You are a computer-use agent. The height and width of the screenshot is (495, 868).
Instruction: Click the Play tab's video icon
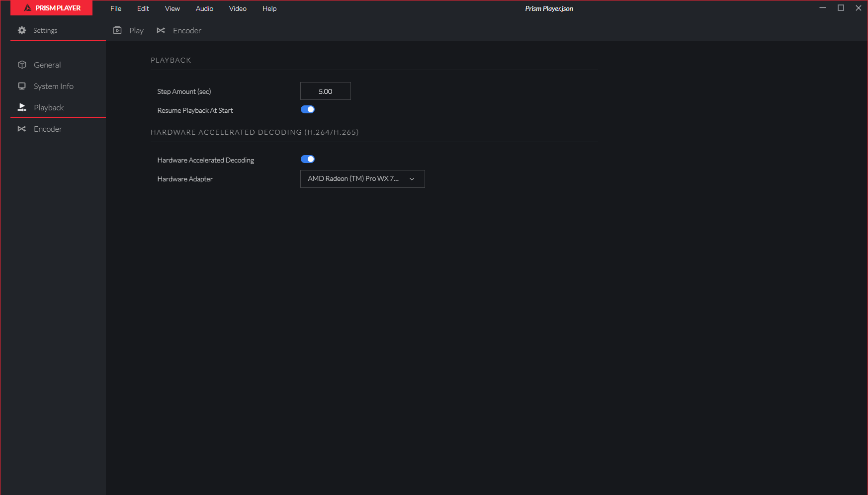(x=117, y=30)
